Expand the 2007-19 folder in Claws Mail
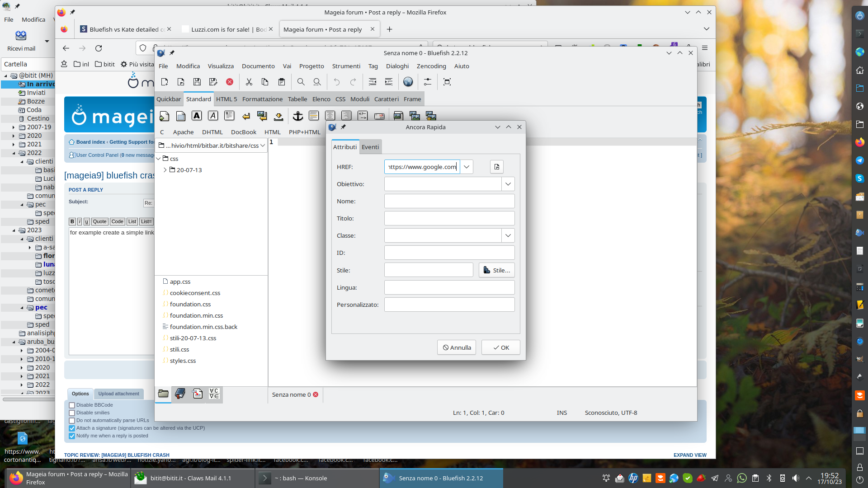The image size is (868, 488). (14, 127)
